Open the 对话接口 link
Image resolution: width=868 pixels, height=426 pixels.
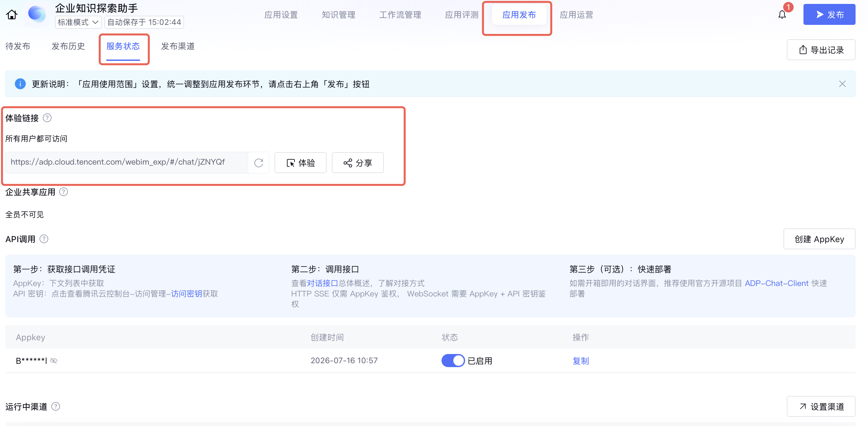click(322, 283)
